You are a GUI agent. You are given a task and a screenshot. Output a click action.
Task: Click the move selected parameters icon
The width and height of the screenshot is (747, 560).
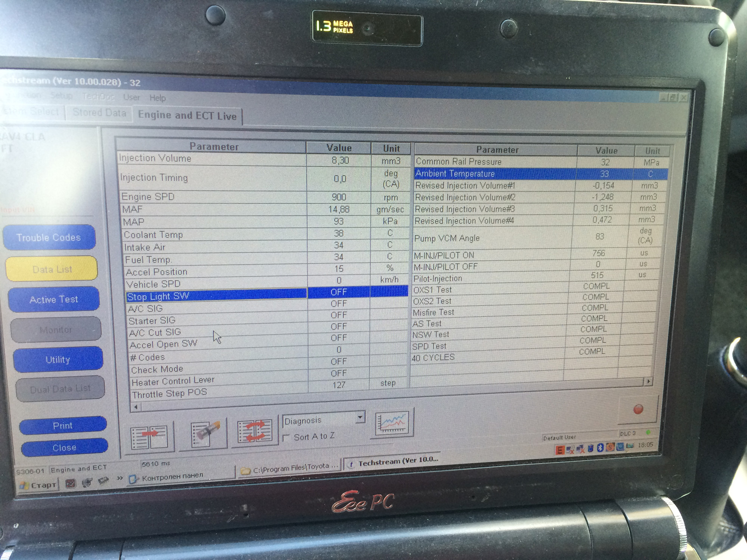(x=149, y=437)
